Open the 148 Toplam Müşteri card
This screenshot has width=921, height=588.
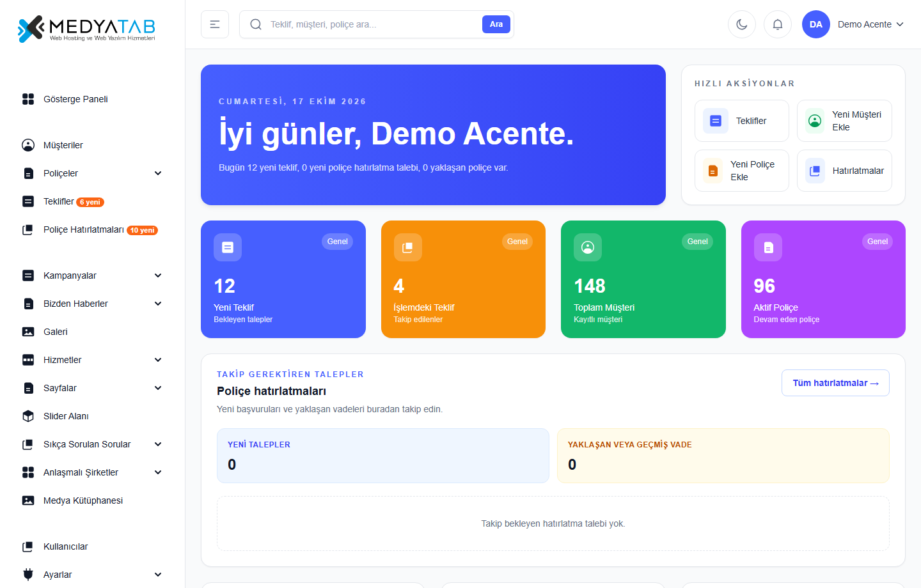643,279
